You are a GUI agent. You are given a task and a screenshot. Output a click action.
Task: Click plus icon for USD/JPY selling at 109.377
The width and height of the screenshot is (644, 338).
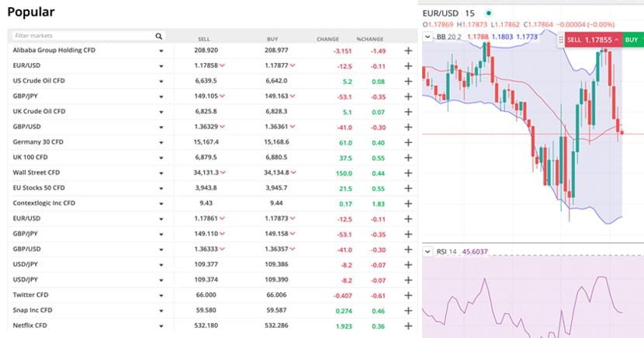pos(408,265)
